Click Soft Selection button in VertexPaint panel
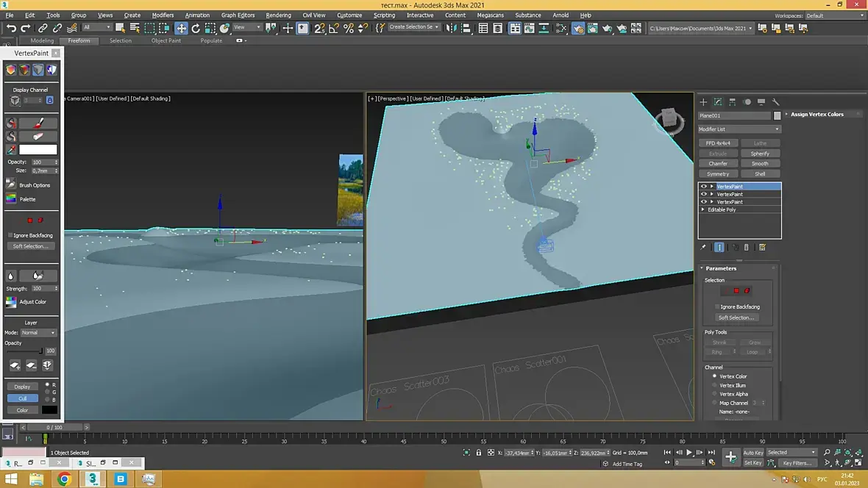Viewport: 868px width, 488px height. (x=30, y=246)
